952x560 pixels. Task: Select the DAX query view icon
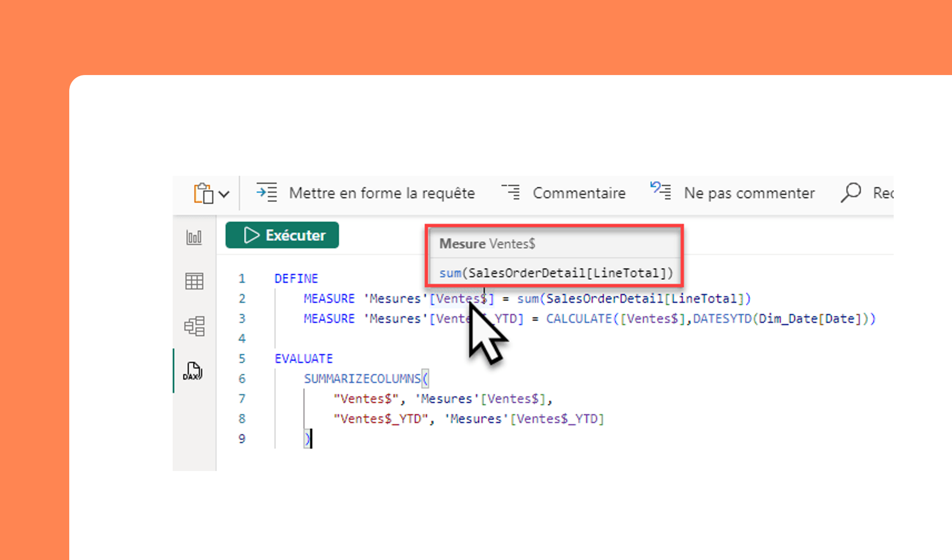tap(193, 371)
